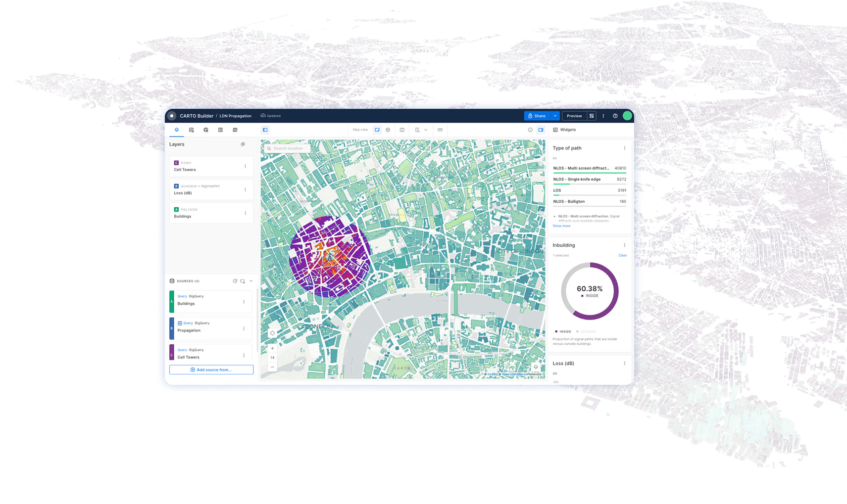Open the Basemap tab with folded-map icon

[235, 130]
